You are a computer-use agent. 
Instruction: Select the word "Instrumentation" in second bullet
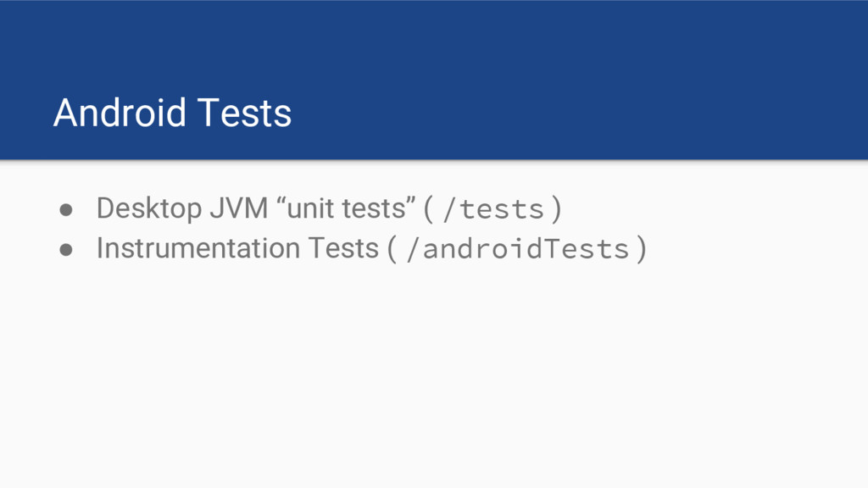click(198, 248)
